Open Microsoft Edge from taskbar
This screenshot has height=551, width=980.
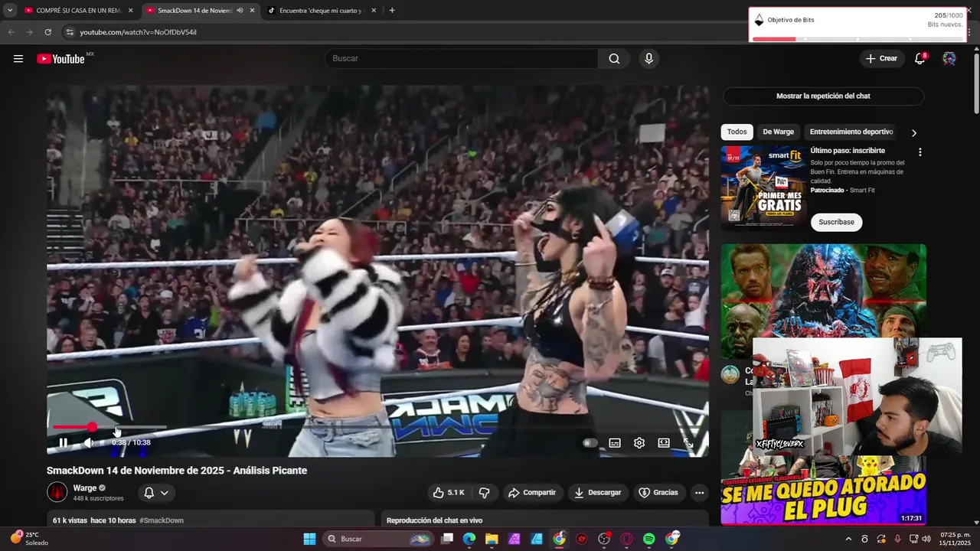coord(469,539)
